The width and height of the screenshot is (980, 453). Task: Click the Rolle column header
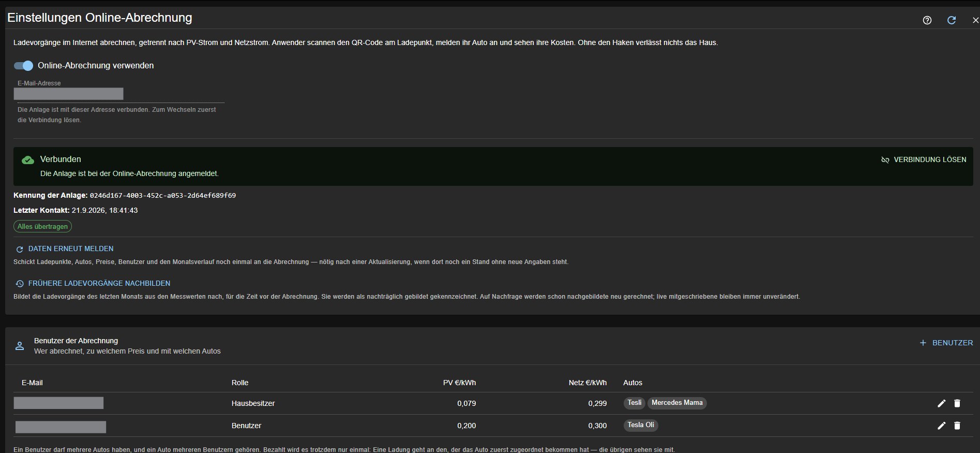click(240, 383)
